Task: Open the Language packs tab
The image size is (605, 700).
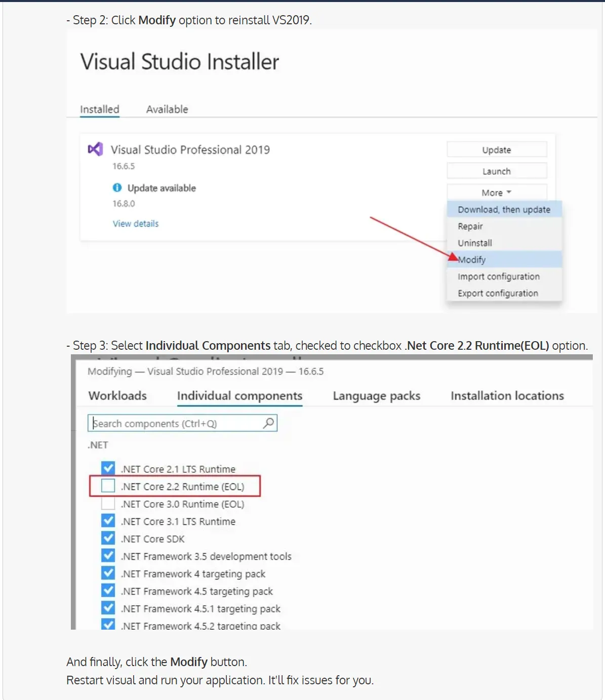Action: pos(377,396)
